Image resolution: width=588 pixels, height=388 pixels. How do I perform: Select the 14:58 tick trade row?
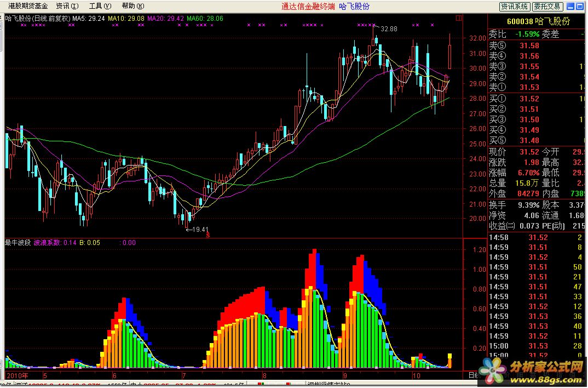[537, 237]
